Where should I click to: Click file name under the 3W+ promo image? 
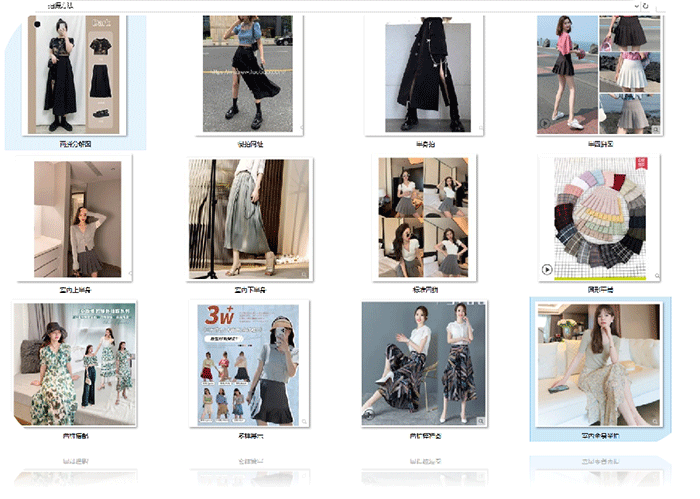pyautogui.click(x=248, y=436)
